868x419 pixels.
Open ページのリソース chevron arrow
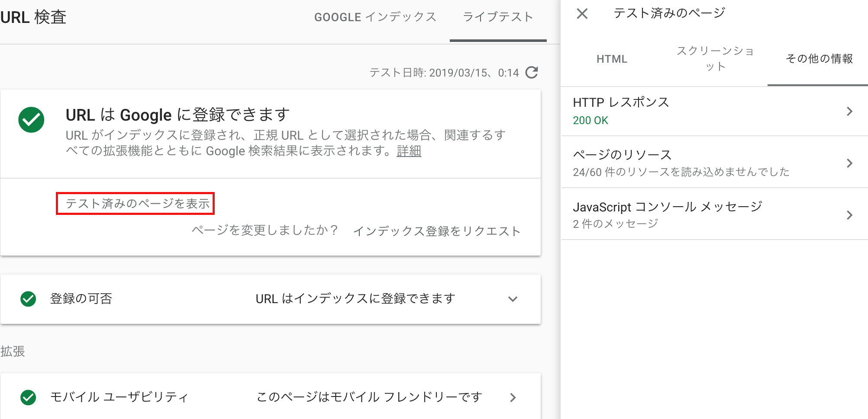(849, 163)
